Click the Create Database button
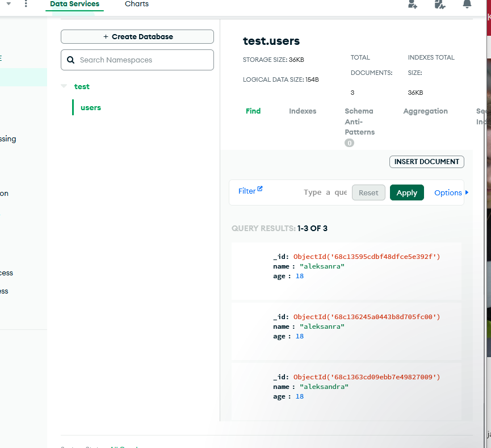Screen dimensions: 491x448 tap(137, 37)
